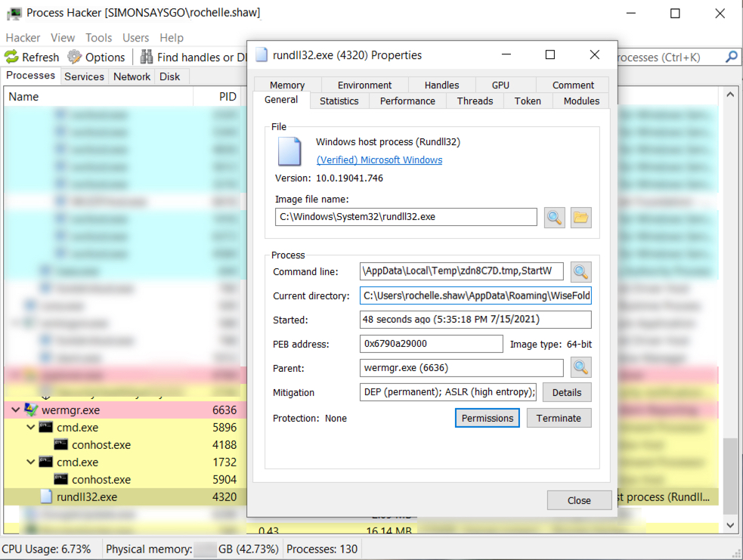This screenshot has width=743, height=560.
Task: Click the Process Hacker title bar icon
Action: 14,13
